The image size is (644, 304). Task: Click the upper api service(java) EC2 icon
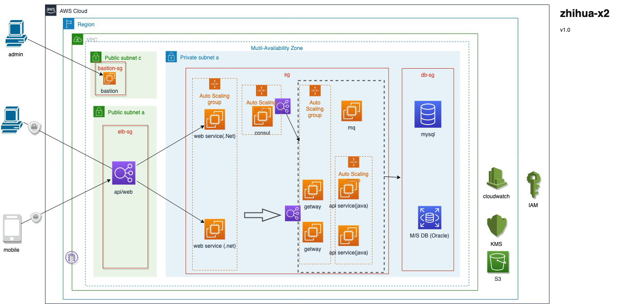click(x=348, y=189)
